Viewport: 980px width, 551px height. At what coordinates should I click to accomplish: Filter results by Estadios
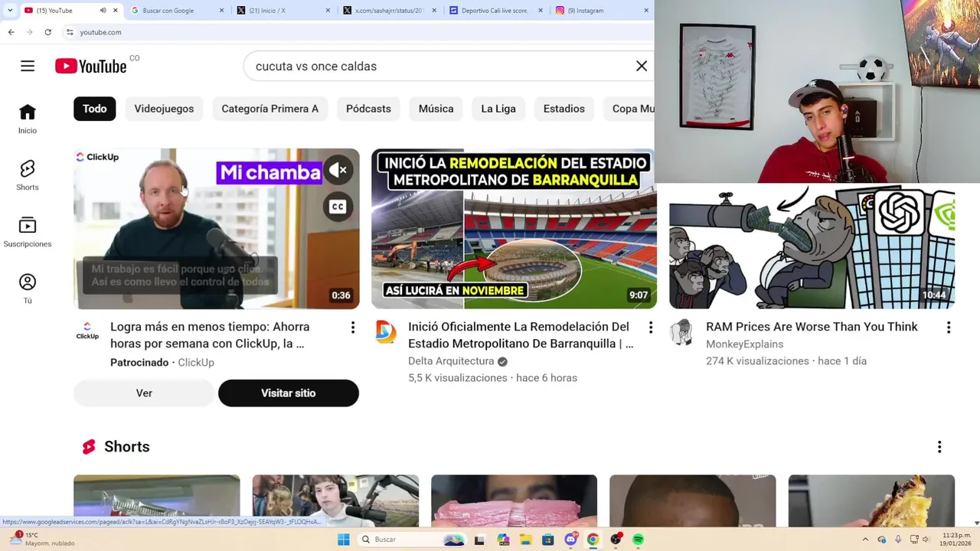pyautogui.click(x=564, y=109)
